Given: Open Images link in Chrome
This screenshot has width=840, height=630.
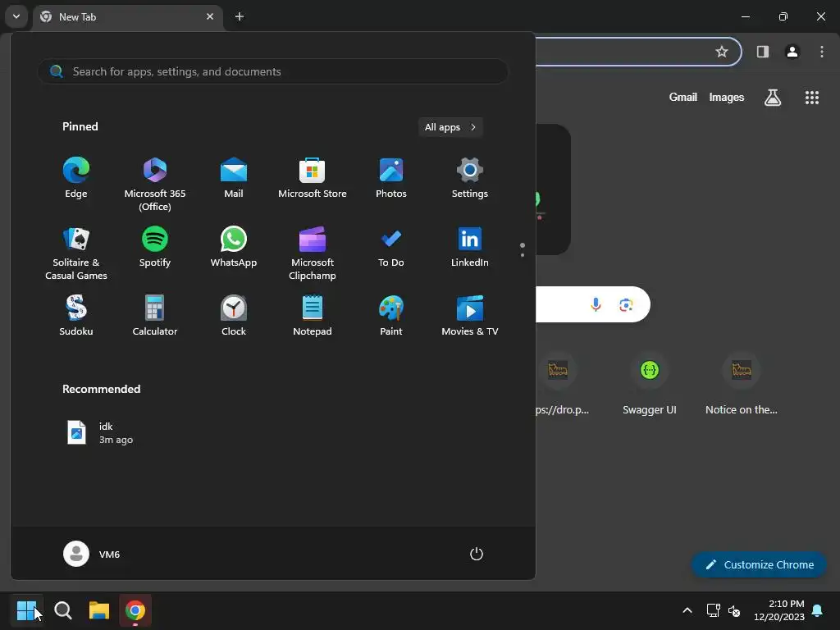Looking at the screenshot, I should click(727, 97).
